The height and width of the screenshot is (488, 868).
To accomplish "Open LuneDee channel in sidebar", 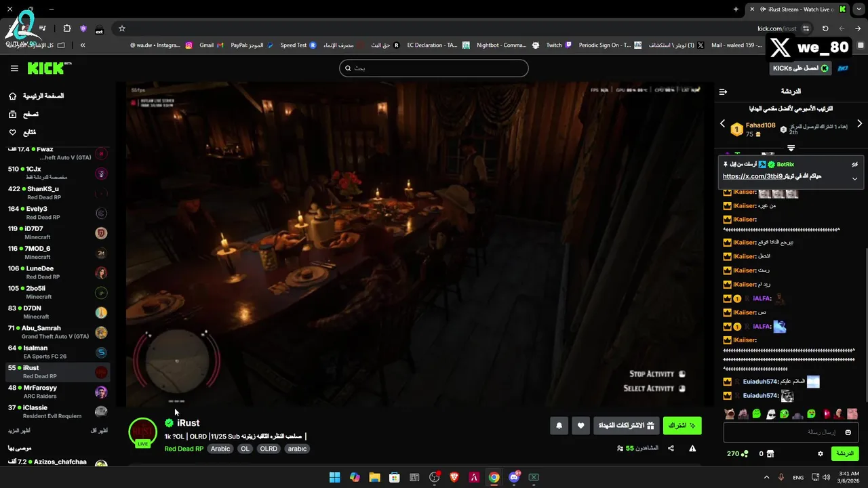I will (x=58, y=272).
